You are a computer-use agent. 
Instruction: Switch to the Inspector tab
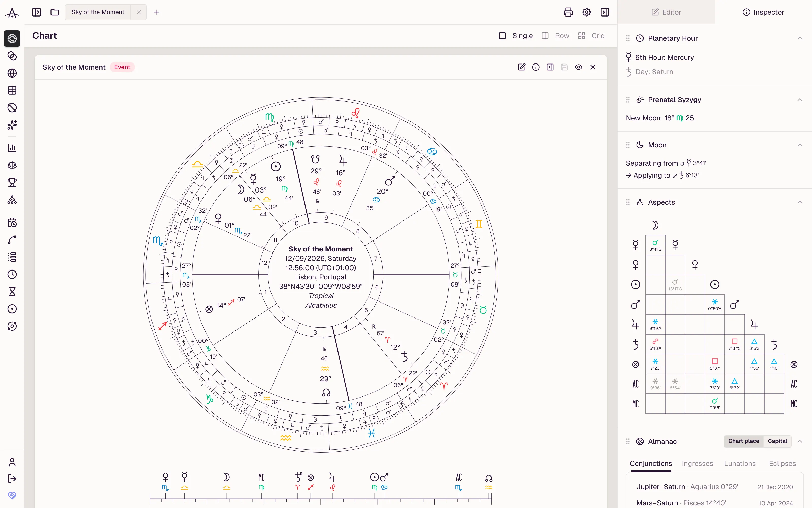pos(763,12)
